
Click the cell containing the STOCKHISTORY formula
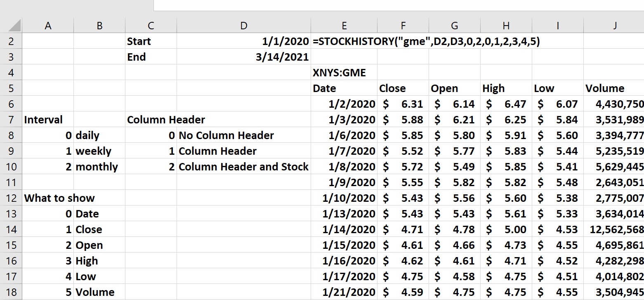pos(344,41)
